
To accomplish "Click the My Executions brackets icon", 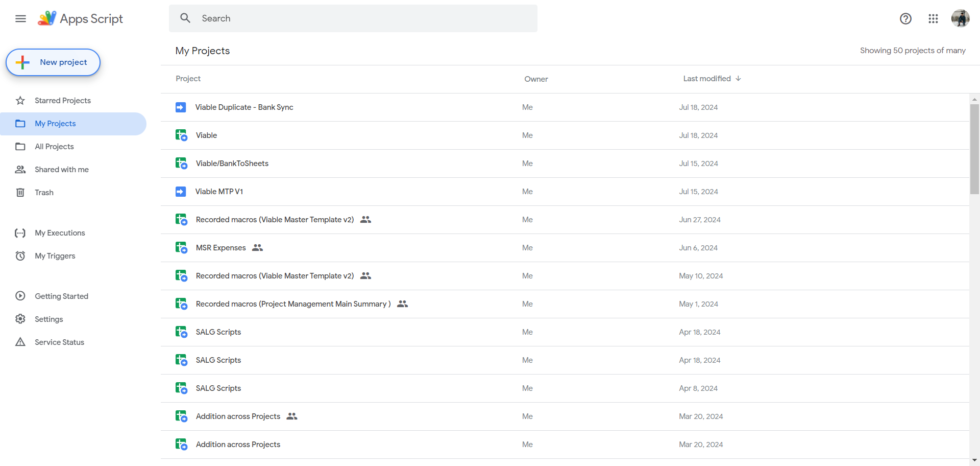I will 20,233.
